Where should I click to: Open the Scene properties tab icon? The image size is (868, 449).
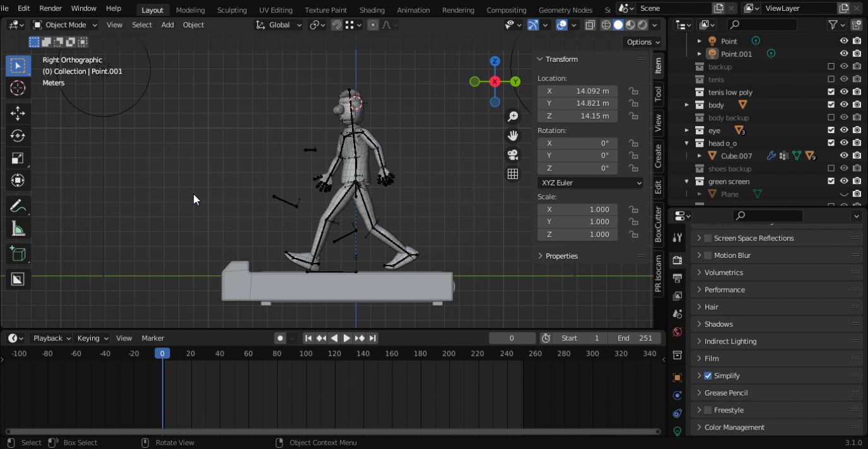(x=677, y=313)
